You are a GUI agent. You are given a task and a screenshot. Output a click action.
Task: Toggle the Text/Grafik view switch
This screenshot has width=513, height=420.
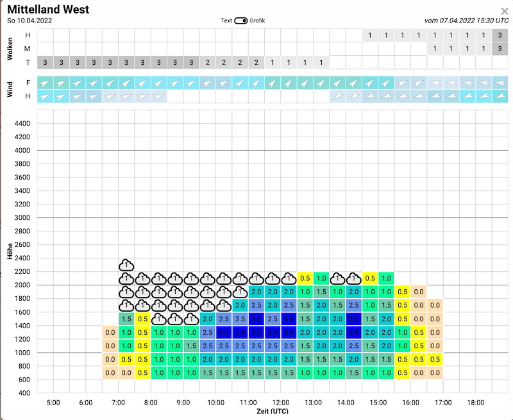[241, 21]
